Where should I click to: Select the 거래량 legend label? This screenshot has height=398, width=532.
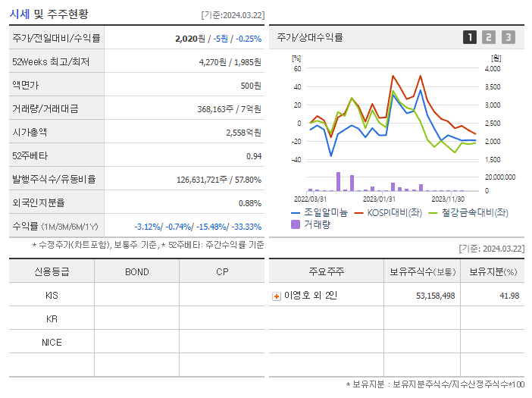tap(317, 224)
